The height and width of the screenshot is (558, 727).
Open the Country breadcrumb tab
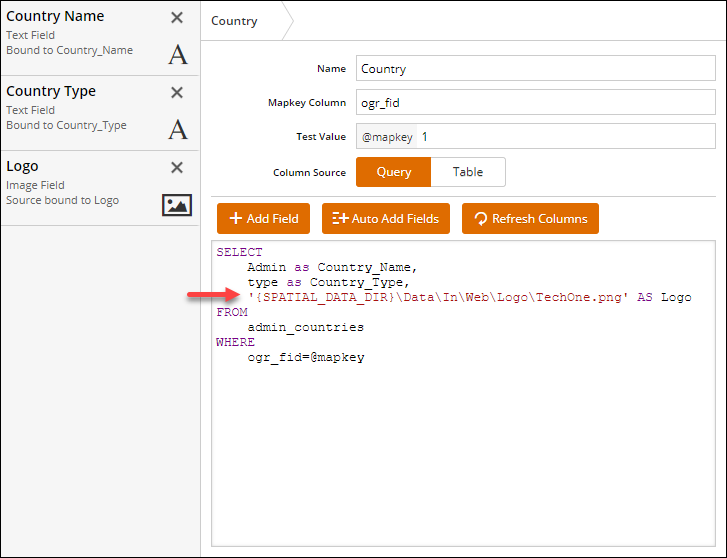tap(236, 21)
